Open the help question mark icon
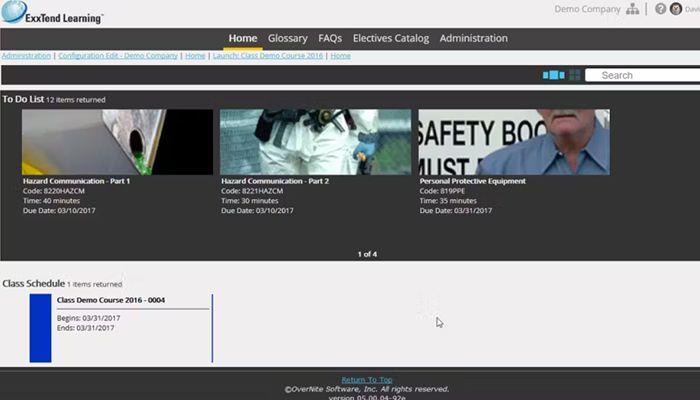The height and width of the screenshot is (400, 700). click(x=661, y=9)
